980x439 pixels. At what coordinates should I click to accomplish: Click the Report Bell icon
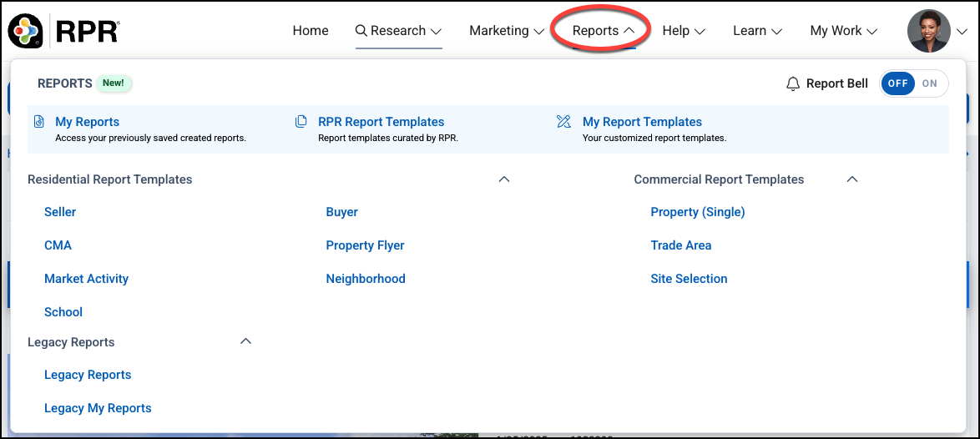tap(793, 83)
